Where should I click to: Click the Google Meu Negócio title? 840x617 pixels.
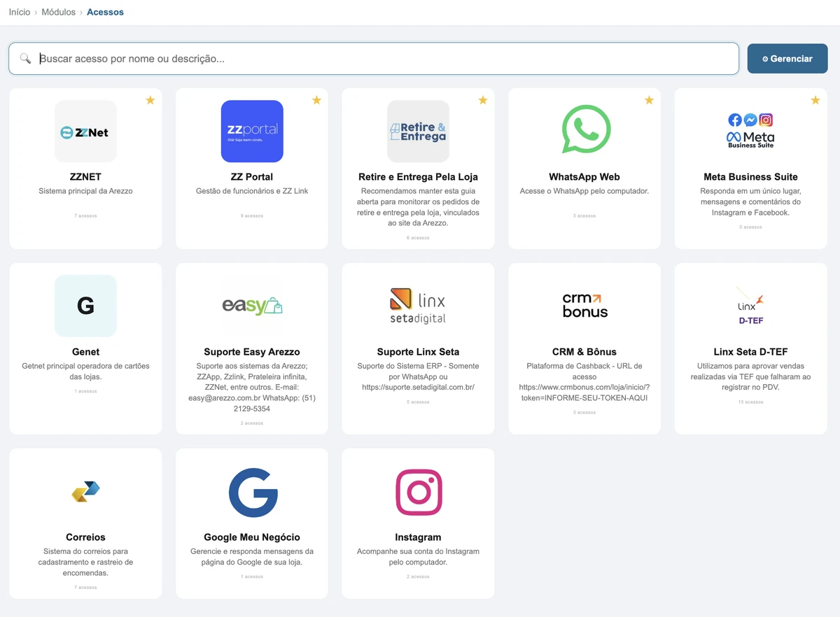pos(252,537)
